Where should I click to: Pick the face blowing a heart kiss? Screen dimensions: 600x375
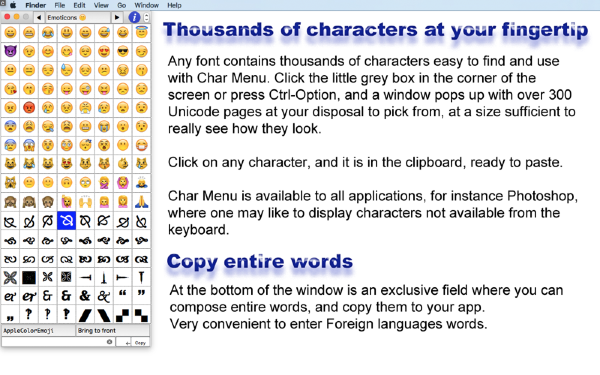click(10, 89)
